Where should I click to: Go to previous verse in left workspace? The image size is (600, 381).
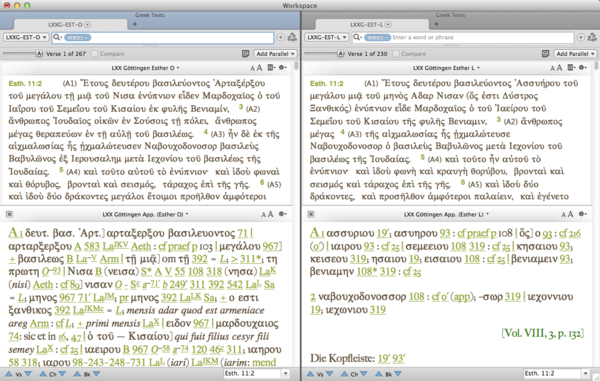pos(9,374)
